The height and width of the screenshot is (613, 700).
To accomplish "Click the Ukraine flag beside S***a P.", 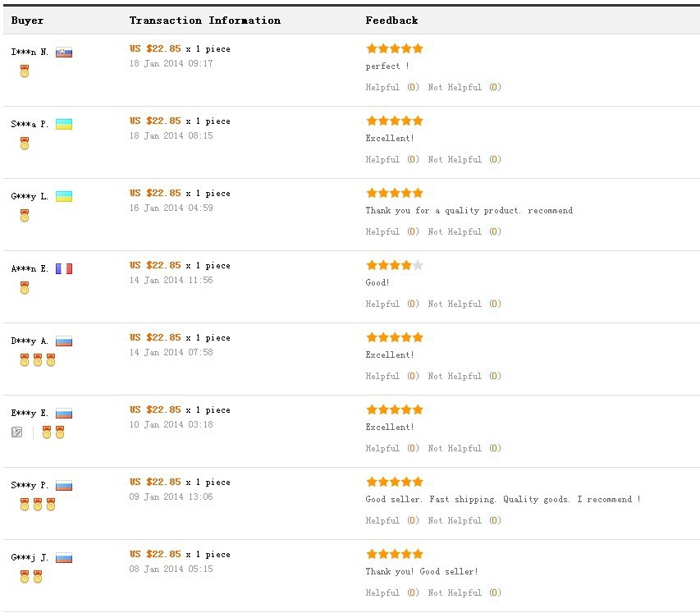I will [64, 125].
